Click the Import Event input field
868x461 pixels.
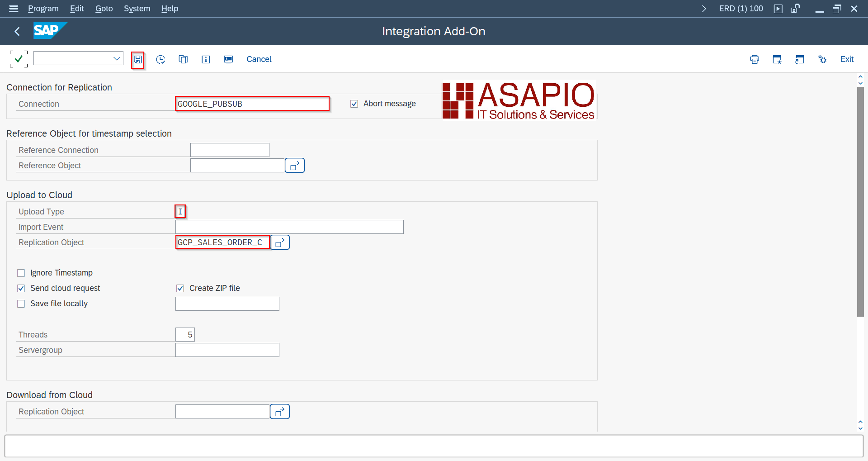pos(289,227)
